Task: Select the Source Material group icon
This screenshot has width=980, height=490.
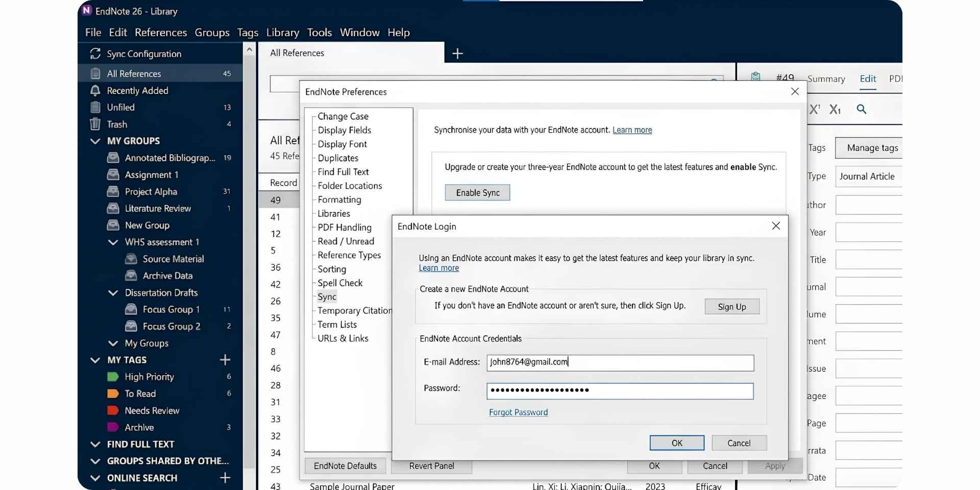Action: pos(131,259)
